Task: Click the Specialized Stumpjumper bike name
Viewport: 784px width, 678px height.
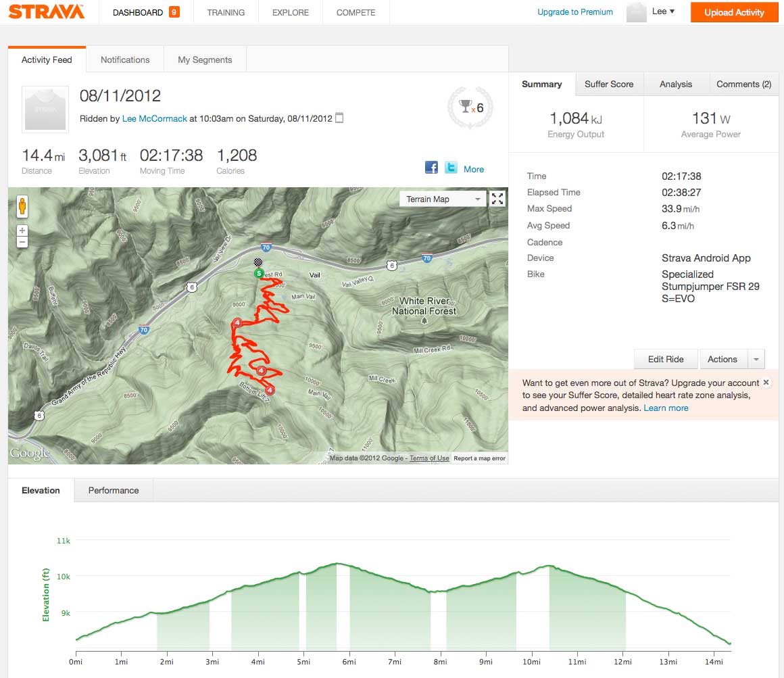Action: pyautogui.click(x=710, y=287)
